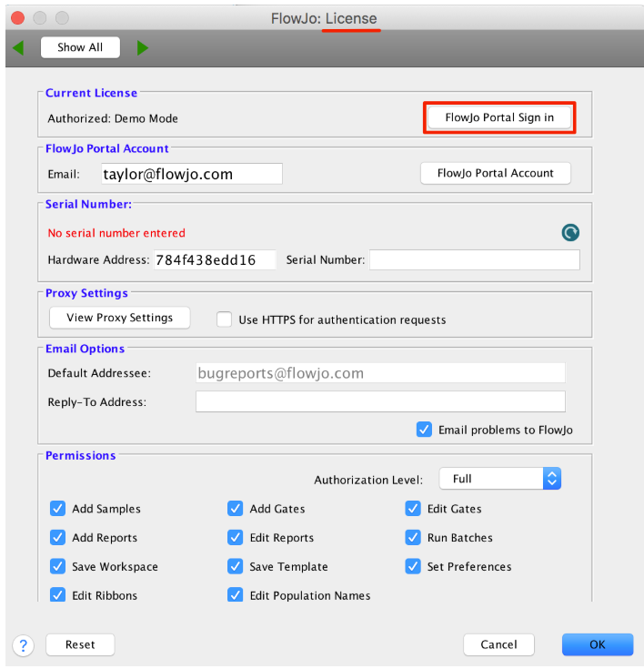The height and width of the screenshot is (669, 644).
Task: Click 'No serial number entered' message
Action: click(x=116, y=233)
